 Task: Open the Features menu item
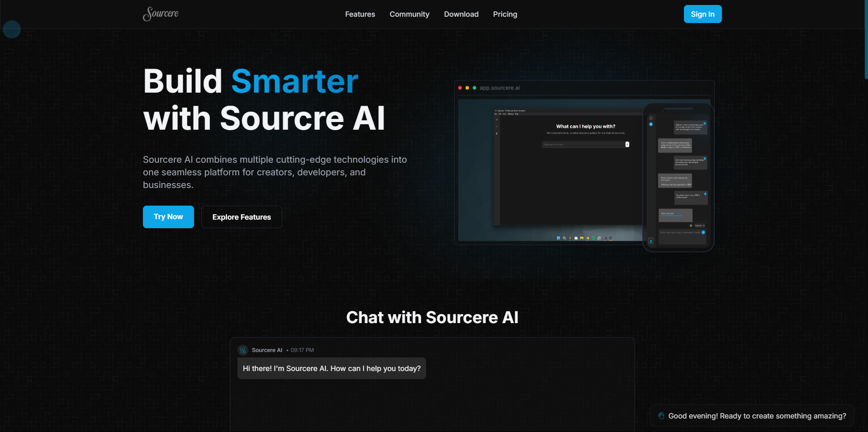click(x=360, y=14)
